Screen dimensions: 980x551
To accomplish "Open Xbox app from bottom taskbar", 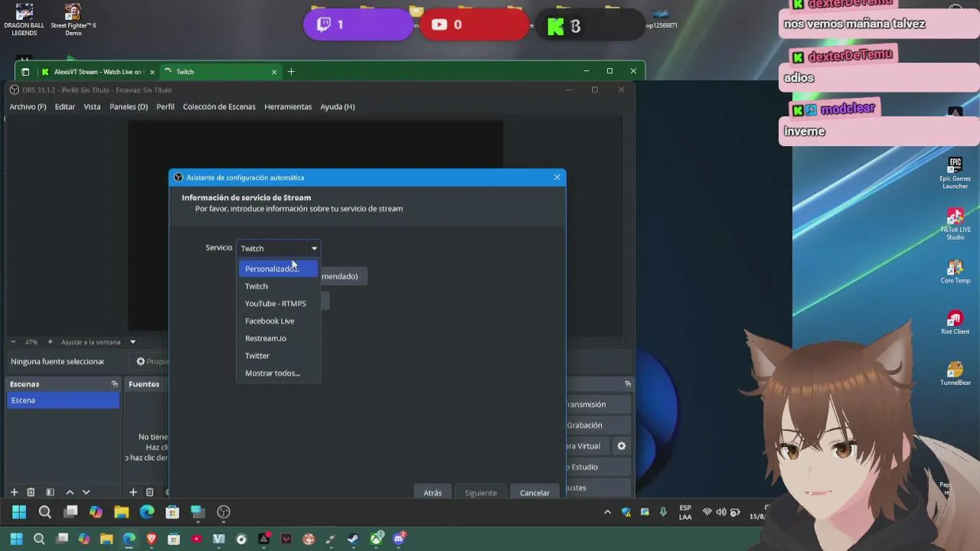I will point(376,539).
